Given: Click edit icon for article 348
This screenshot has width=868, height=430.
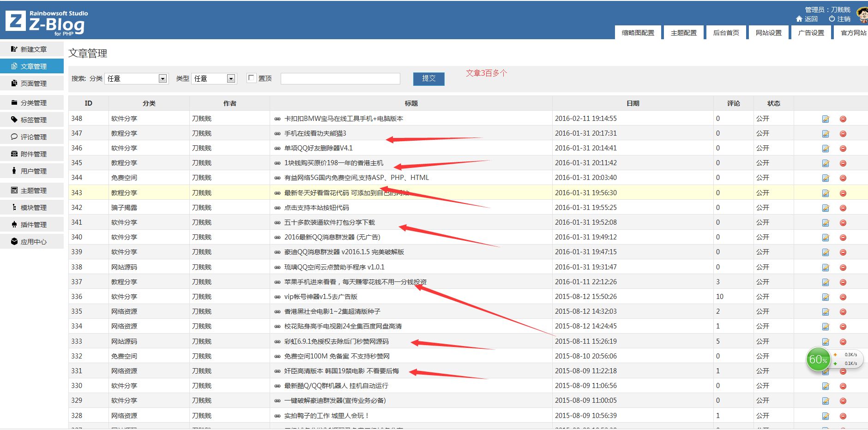Looking at the screenshot, I should pyautogui.click(x=826, y=119).
